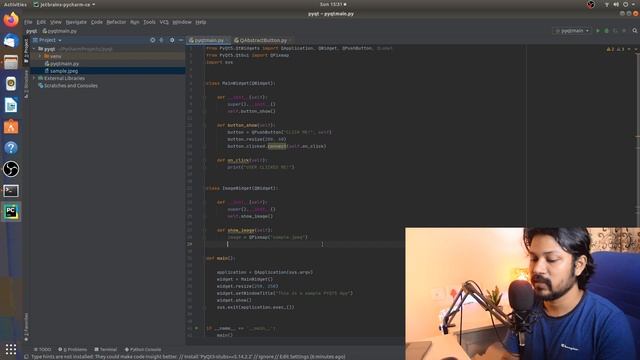Open the Run menu
Screen dimensions: 640x360
[x=135, y=22]
